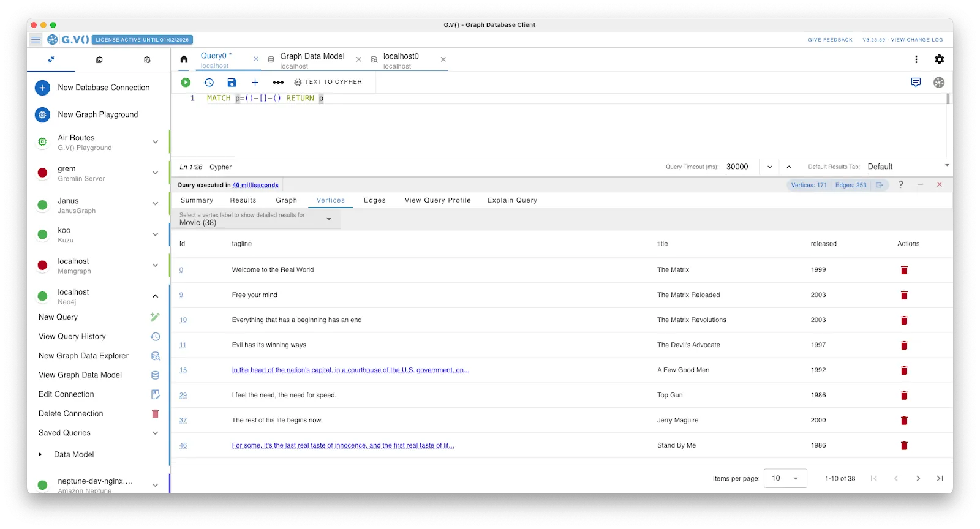Click the Query Timeout input field
Screen dimensions: 980x529
(741, 167)
